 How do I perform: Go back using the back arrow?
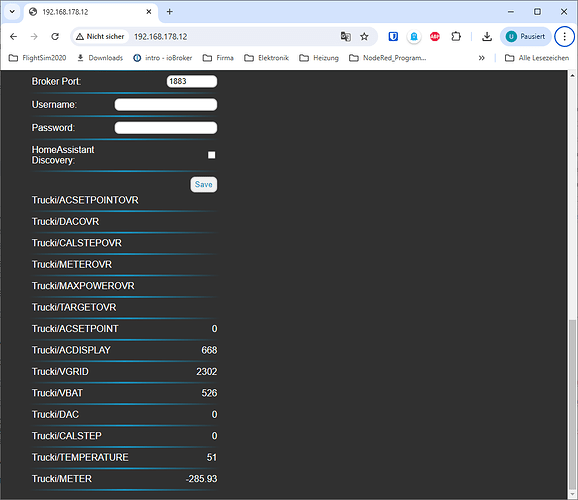point(14,37)
